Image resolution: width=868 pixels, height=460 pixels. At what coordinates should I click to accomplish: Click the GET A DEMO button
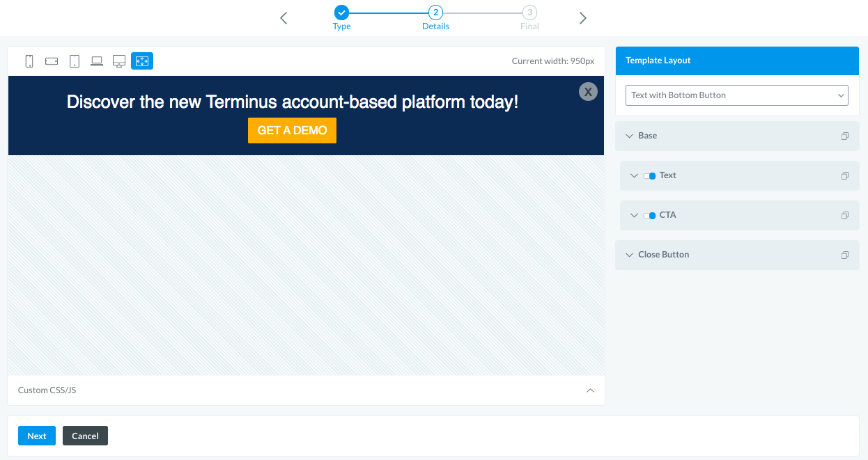click(x=292, y=130)
